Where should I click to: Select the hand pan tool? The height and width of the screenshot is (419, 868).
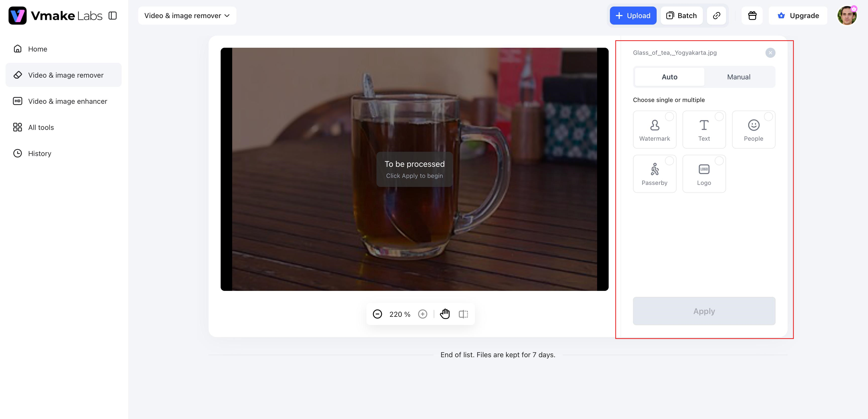click(x=445, y=313)
